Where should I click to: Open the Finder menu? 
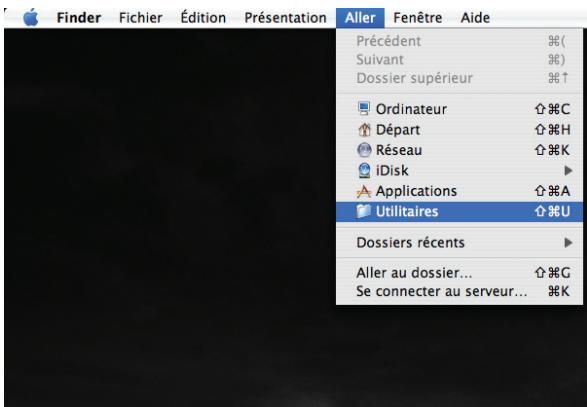(79, 18)
